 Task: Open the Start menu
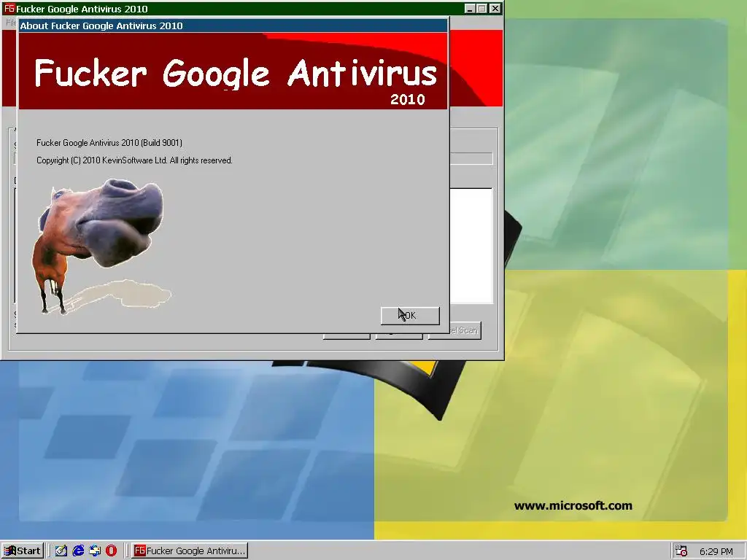(23, 551)
